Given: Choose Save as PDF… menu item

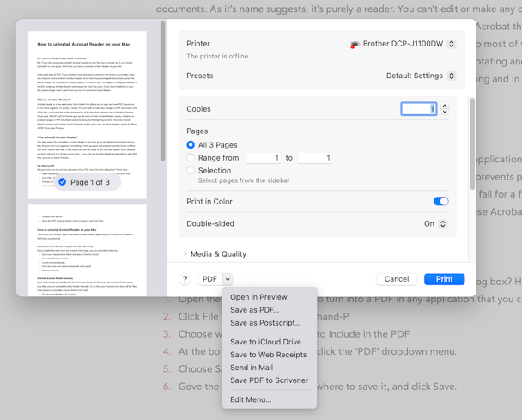Looking at the screenshot, I should 255,310.
